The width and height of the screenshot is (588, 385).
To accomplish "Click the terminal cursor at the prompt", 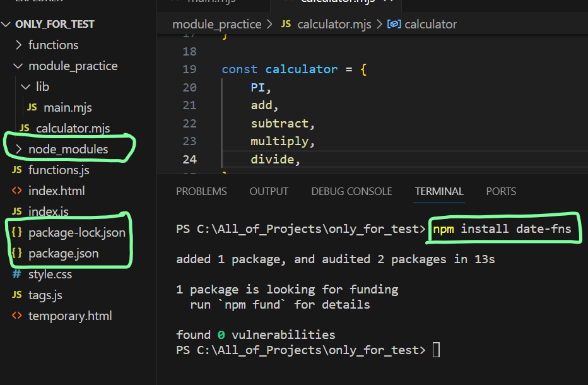I will [x=436, y=350].
